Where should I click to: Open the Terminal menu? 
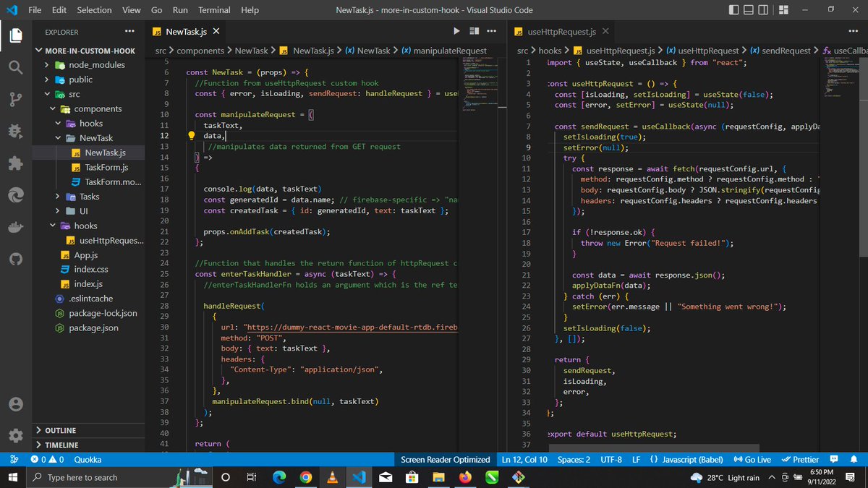click(x=214, y=10)
